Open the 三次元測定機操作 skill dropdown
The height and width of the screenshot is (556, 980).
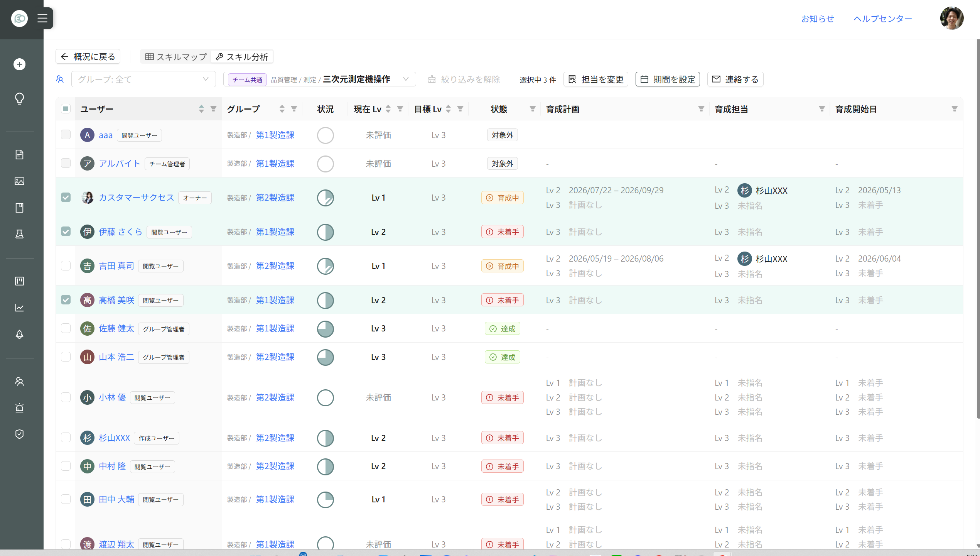tap(319, 79)
